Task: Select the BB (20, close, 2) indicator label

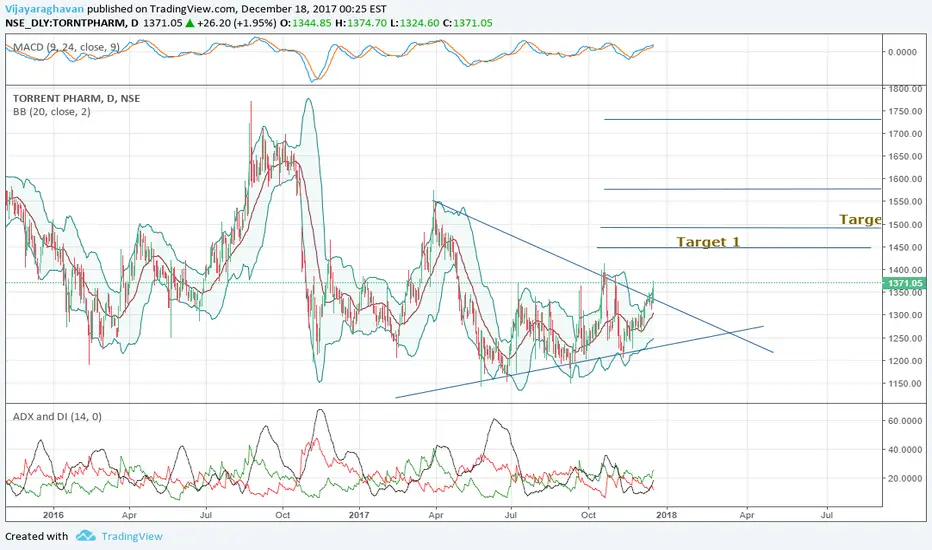Action: tap(52, 112)
